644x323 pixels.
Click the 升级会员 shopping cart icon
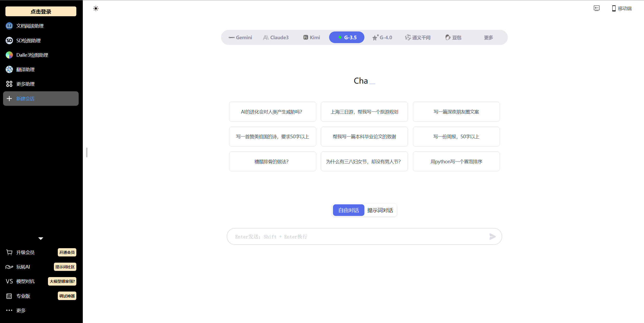(x=9, y=252)
